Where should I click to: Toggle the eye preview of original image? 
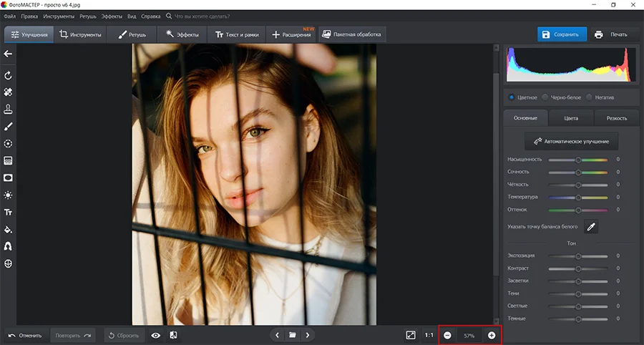[x=155, y=335]
